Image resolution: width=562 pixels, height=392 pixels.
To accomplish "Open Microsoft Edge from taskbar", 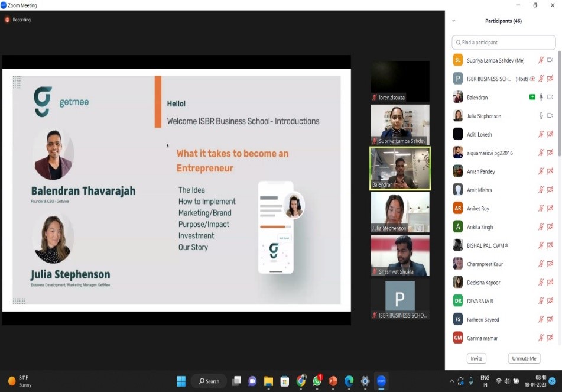I will (349, 381).
